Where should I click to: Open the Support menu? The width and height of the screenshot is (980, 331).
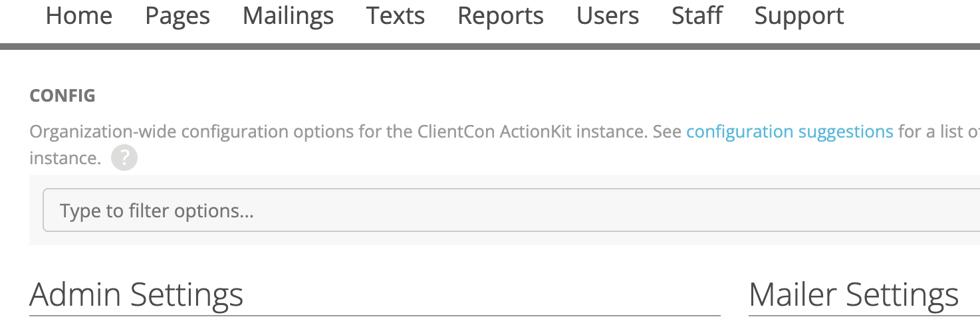pos(799,17)
